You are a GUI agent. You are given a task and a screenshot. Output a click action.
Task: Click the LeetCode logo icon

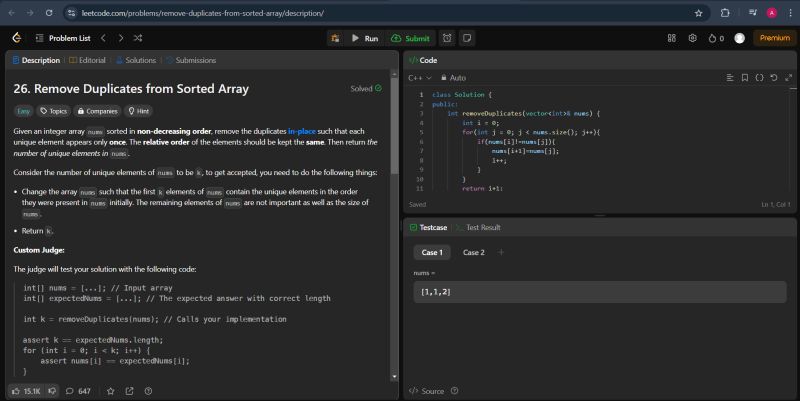pyautogui.click(x=16, y=38)
